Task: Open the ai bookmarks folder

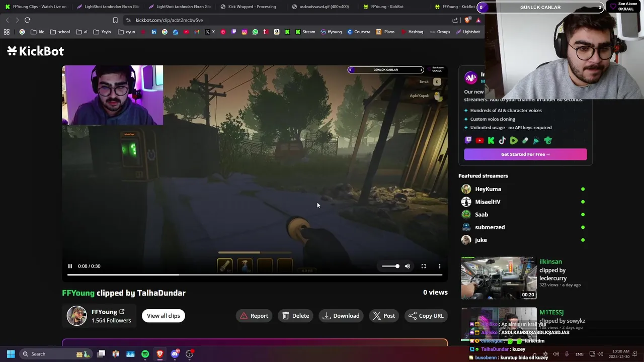Action: tap(82, 32)
